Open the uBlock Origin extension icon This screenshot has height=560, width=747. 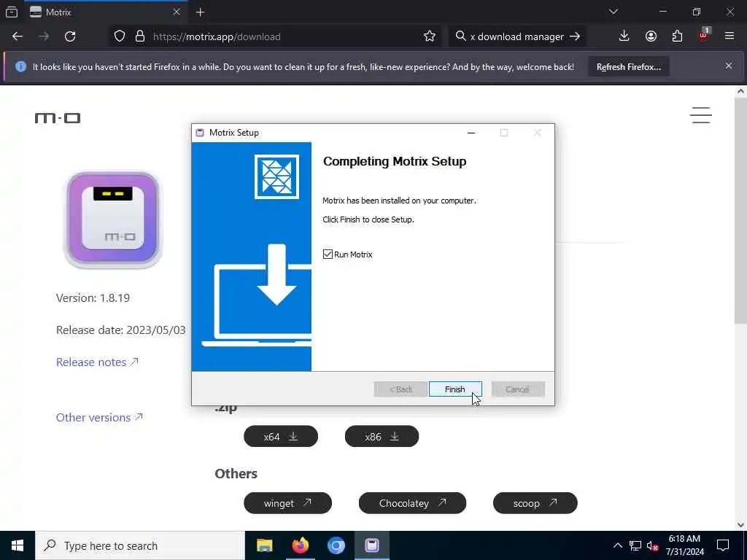click(704, 36)
